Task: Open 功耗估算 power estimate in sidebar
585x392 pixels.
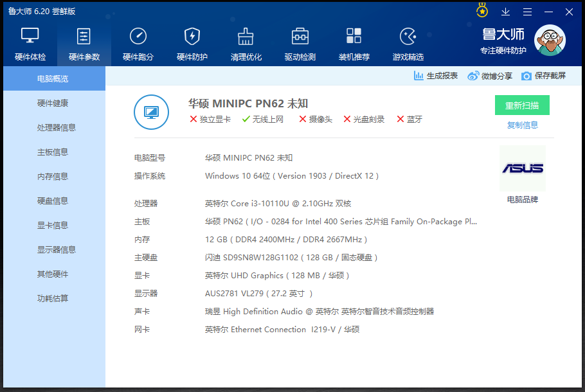Action: (x=53, y=299)
